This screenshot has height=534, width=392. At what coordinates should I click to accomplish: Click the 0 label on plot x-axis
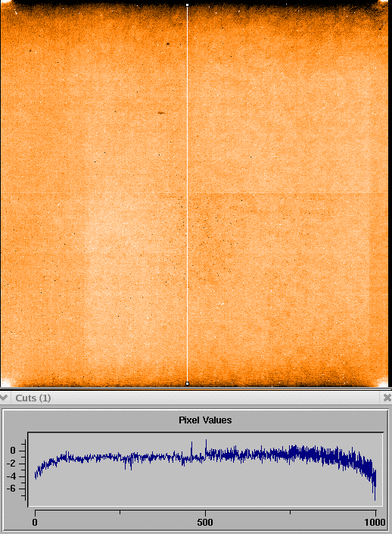pos(35,522)
